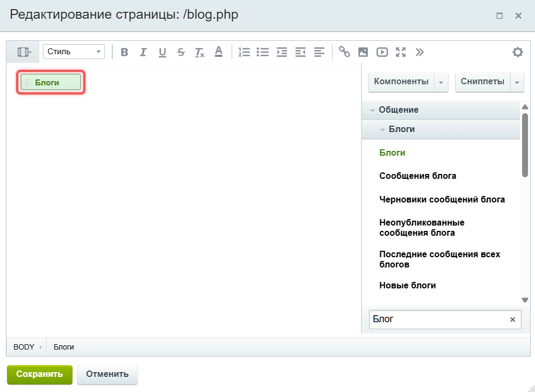Click the Компоненты button
This screenshot has width=535, height=392.
(x=401, y=82)
